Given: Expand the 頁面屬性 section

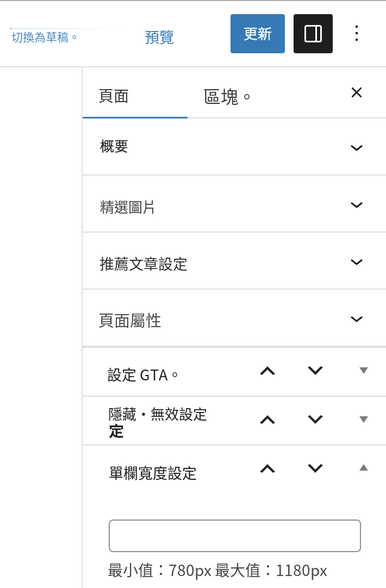Looking at the screenshot, I should (x=234, y=318).
